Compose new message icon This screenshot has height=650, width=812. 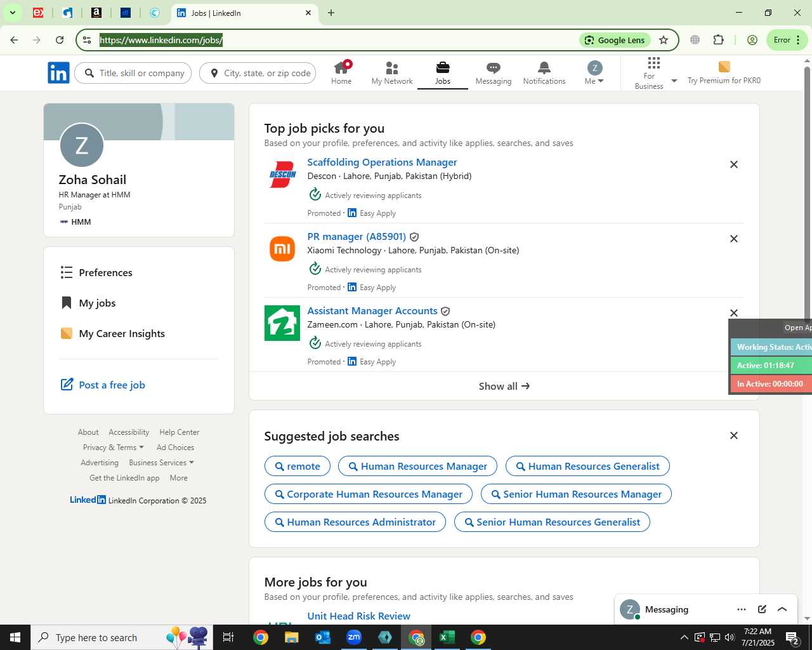pyautogui.click(x=762, y=609)
